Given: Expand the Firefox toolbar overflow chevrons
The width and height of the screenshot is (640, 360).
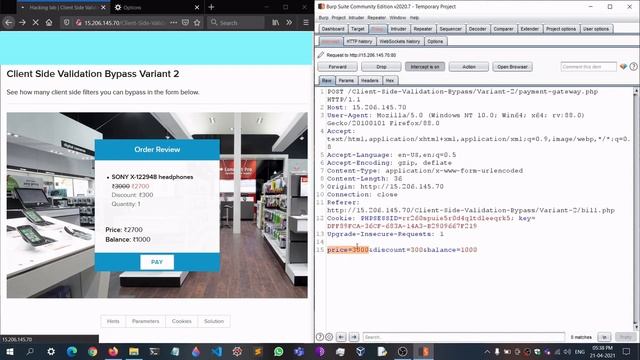Looking at the screenshot, I should 289,22.
